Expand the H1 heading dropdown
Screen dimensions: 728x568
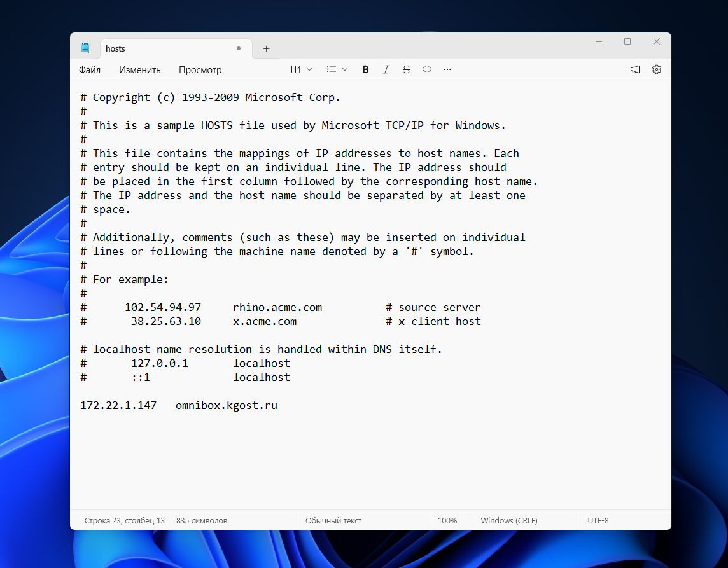point(301,69)
